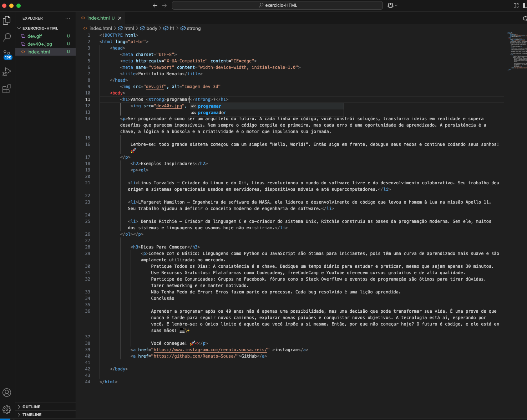Open the Accounts menu icon

point(7,393)
